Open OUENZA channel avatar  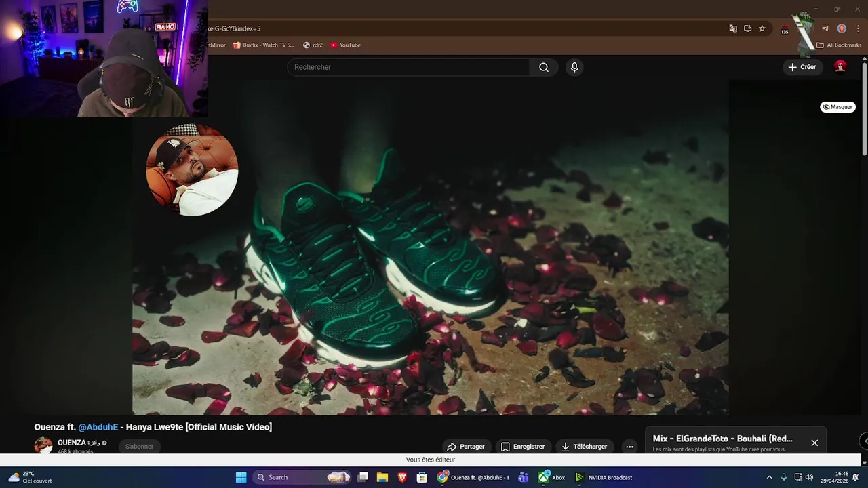43,445
